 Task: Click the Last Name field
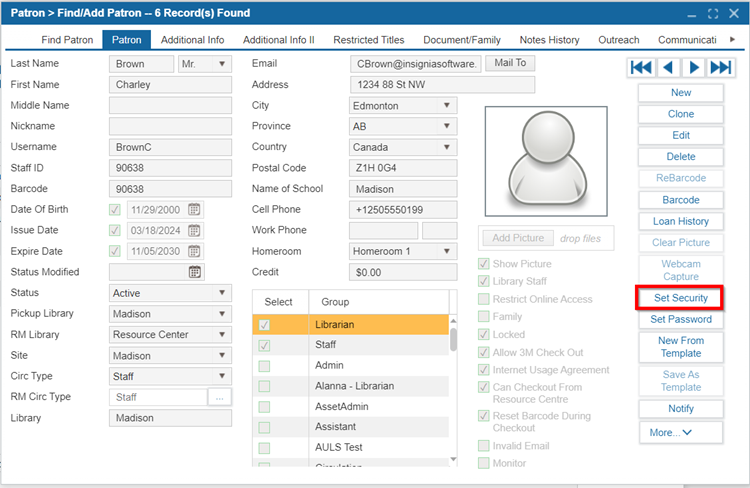pyautogui.click(x=142, y=64)
